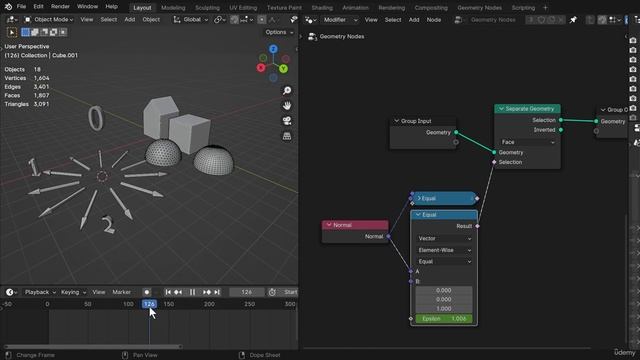Image resolution: width=640 pixels, height=360 pixels.
Task: Switch to the Modeling workspace tab
Action: [x=173, y=8]
